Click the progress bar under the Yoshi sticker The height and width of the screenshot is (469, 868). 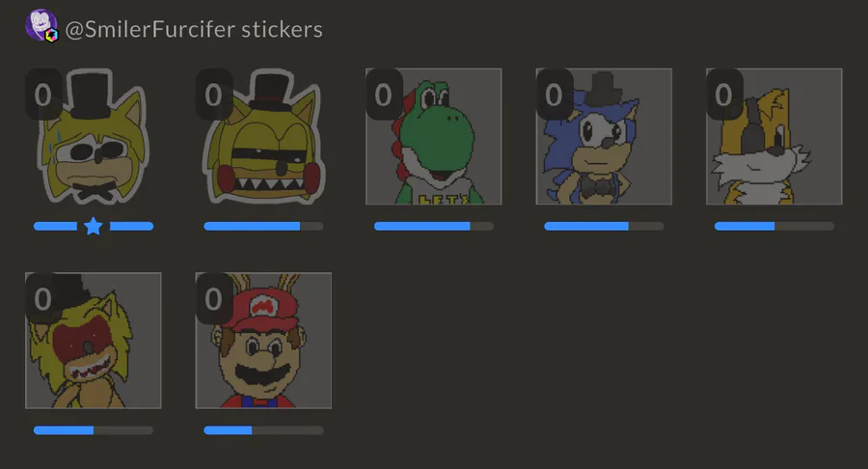[434, 226]
